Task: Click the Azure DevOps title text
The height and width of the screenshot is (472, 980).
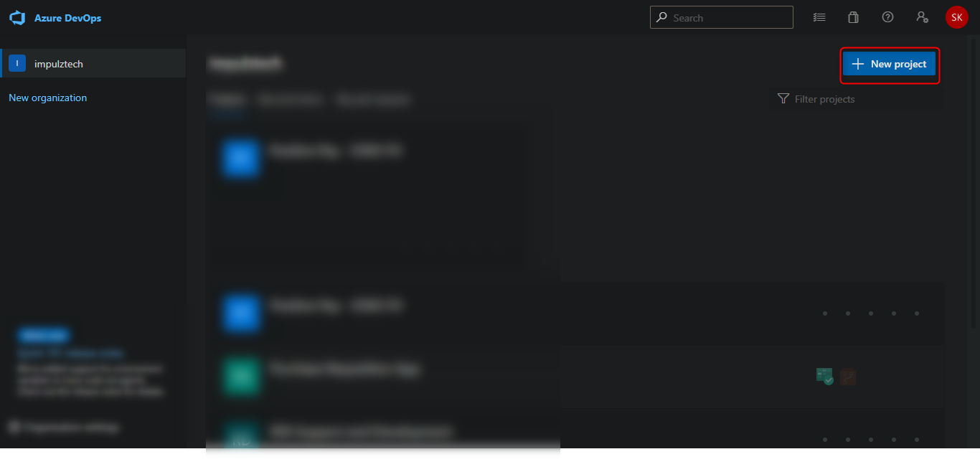Action: click(x=67, y=18)
